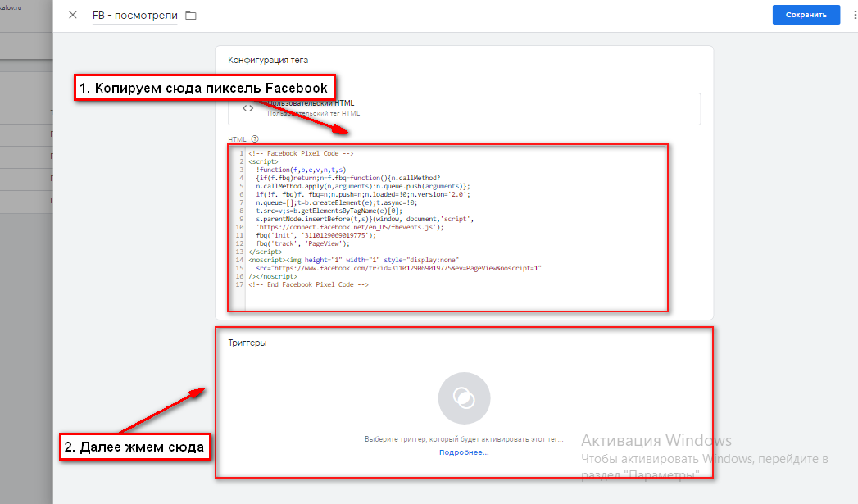Click the noscript img tag line in editor

coord(359,260)
